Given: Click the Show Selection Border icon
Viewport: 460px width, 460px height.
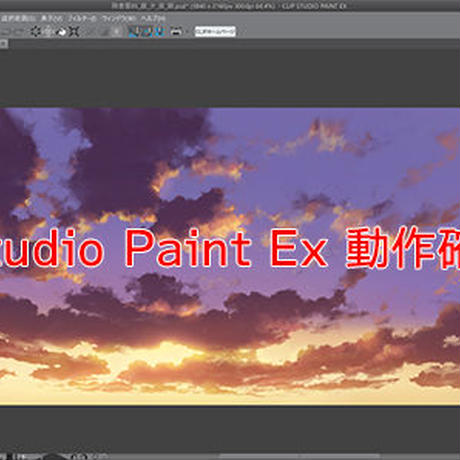Looking at the screenshot, I should point(116,32).
